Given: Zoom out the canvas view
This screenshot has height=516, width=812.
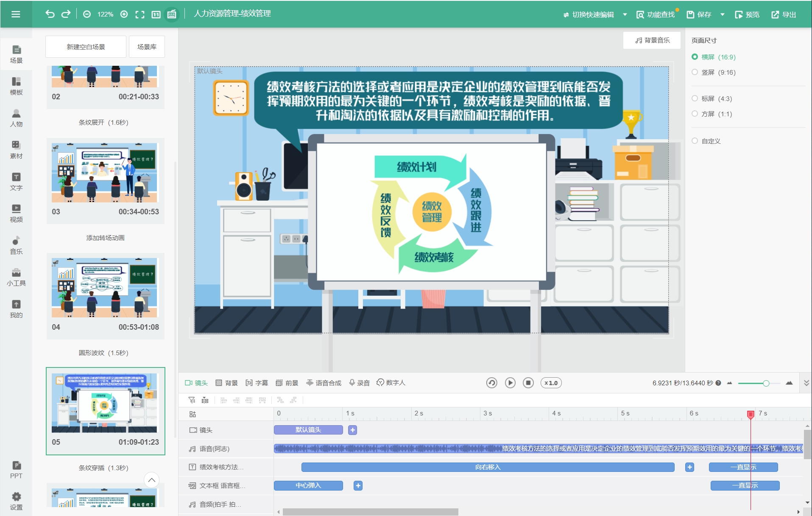Looking at the screenshot, I should [87, 14].
